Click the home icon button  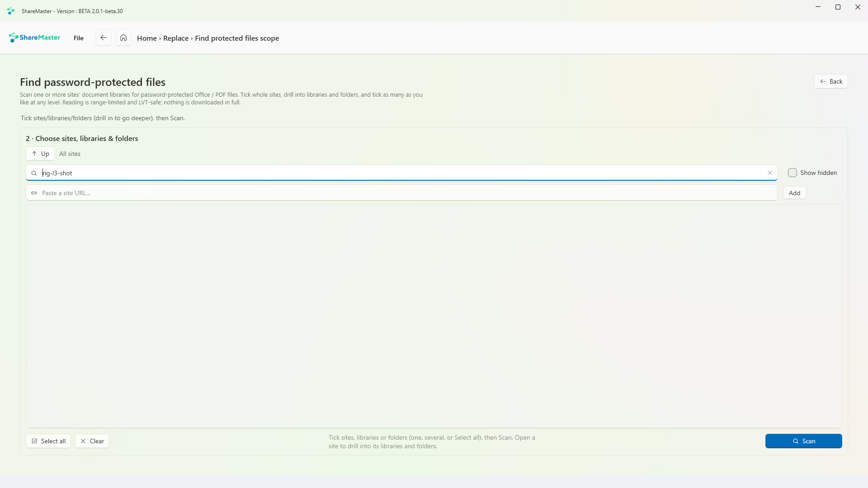123,38
